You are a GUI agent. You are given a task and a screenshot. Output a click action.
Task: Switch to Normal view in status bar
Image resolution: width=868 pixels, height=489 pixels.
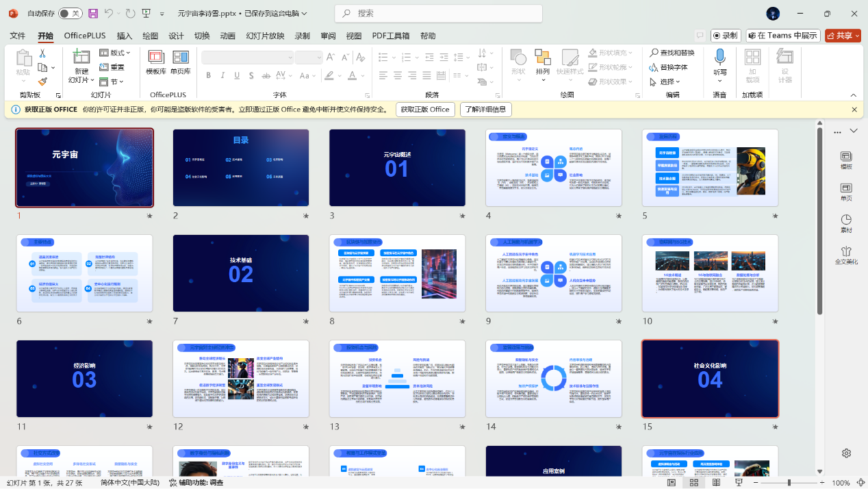[672, 483]
